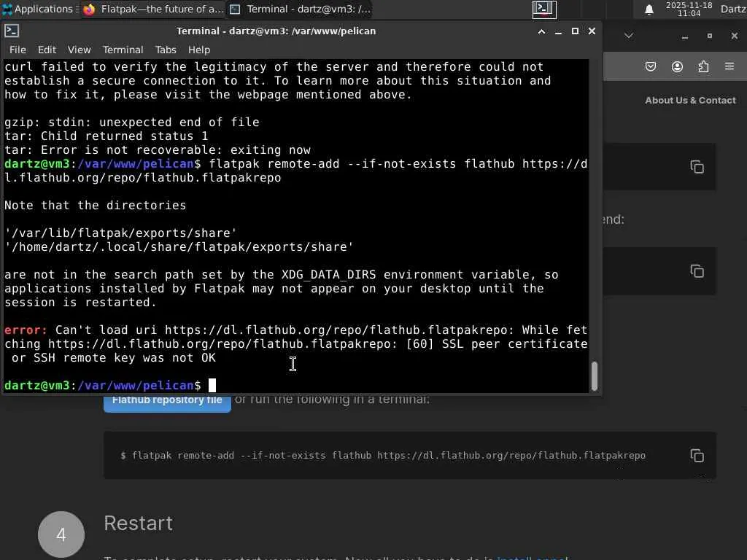The height and width of the screenshot is (560, 747).
Task: Copy the first code block in Firefox
Action: click(x=697, y=167)
